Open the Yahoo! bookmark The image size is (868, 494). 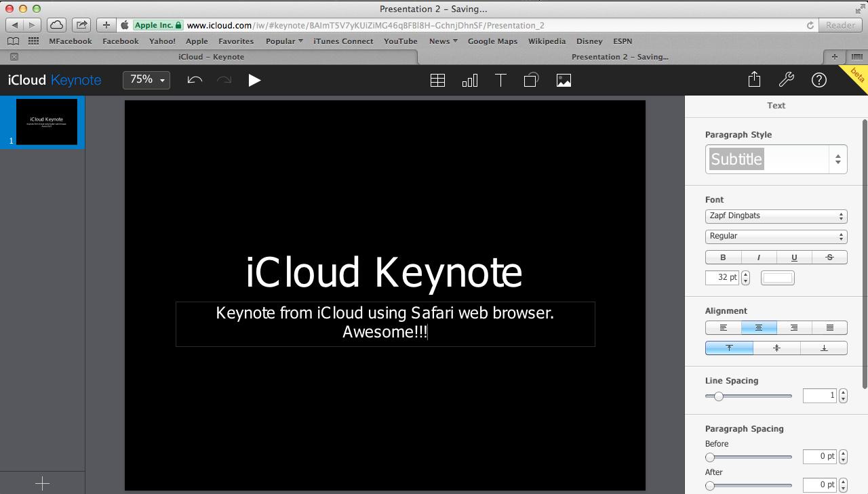[x=162, y=41]
